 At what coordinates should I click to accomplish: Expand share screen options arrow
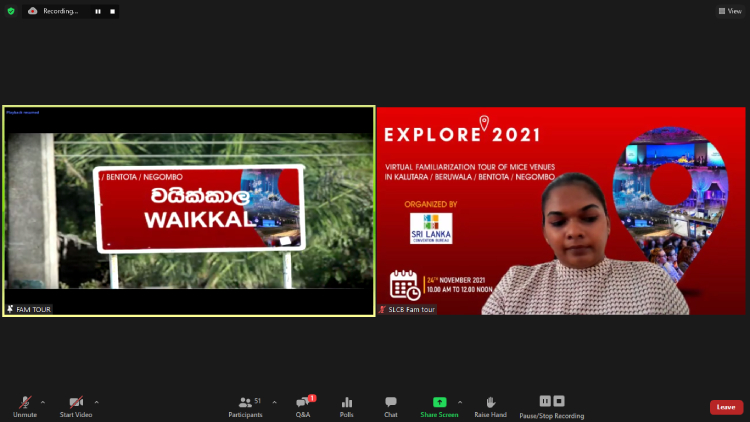coord(460,402)
